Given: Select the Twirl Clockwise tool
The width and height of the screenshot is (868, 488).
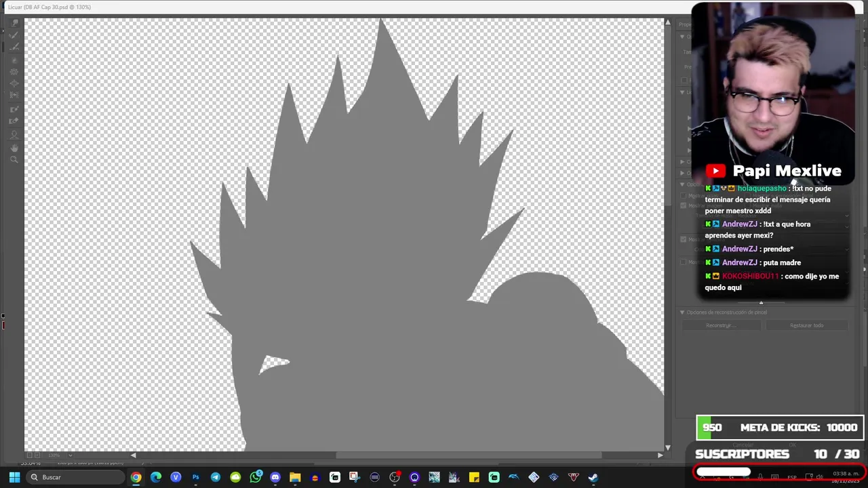Looking at the screenshot, I should coord(14,60).
